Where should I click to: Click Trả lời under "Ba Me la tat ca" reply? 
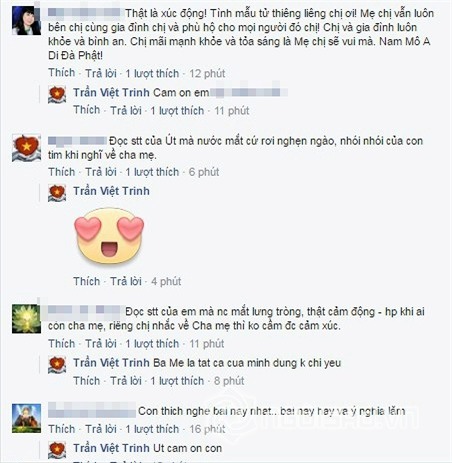pos(126,381)
